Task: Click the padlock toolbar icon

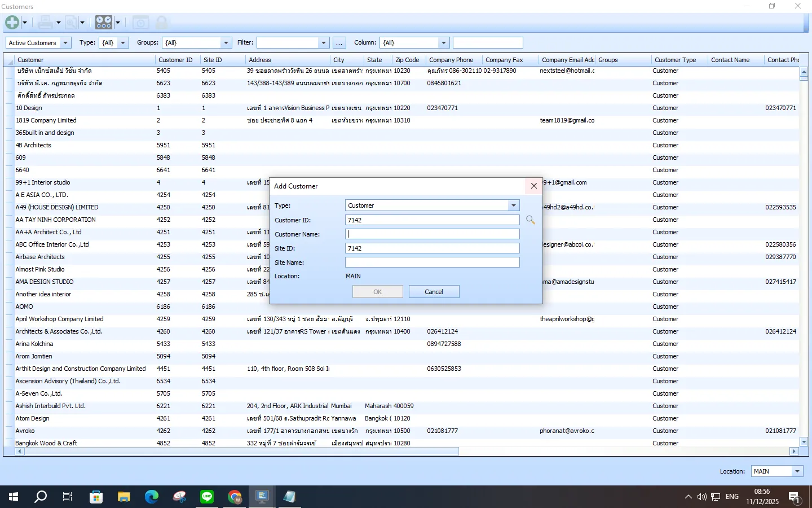Action: [x=161, y=23]
